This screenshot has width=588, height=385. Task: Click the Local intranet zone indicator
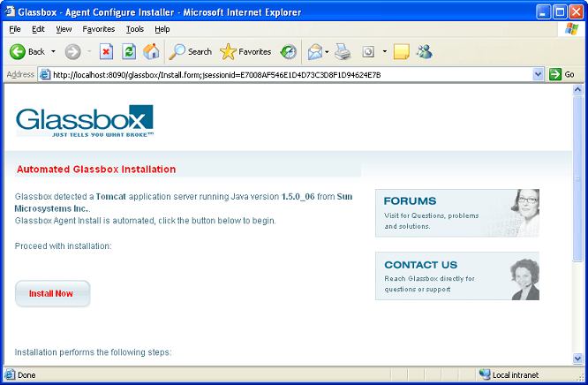pos(509,375)
